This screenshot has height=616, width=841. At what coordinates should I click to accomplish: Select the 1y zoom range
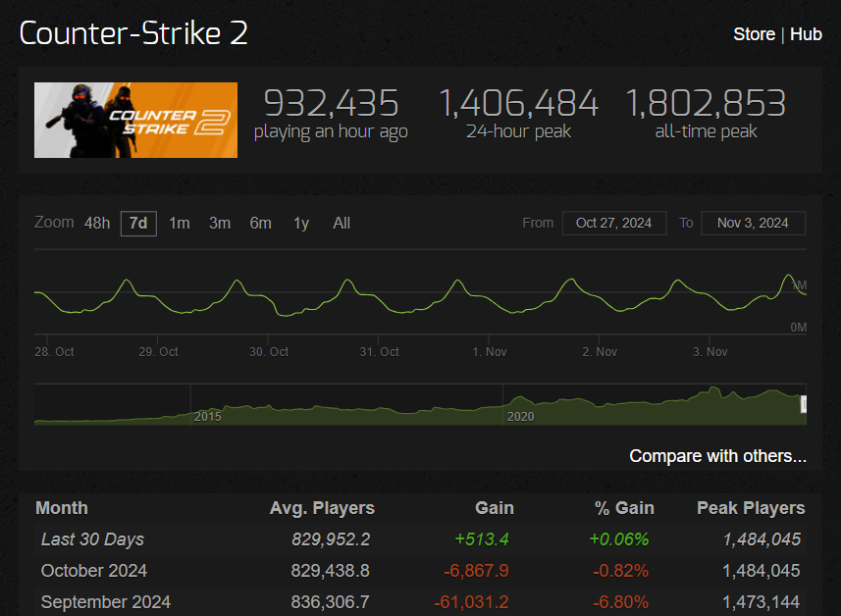click(301, 223)
